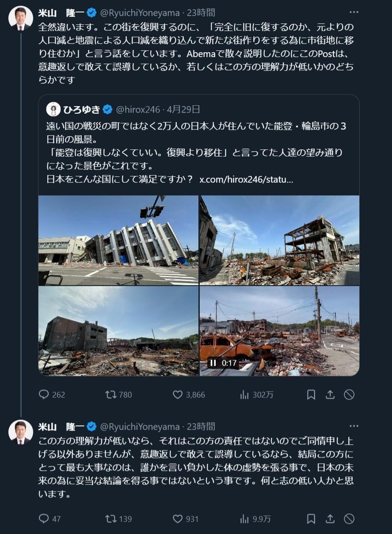Reply to second post with 47 replies
This screenshot has height=534, width=392.
coord(49,519)
